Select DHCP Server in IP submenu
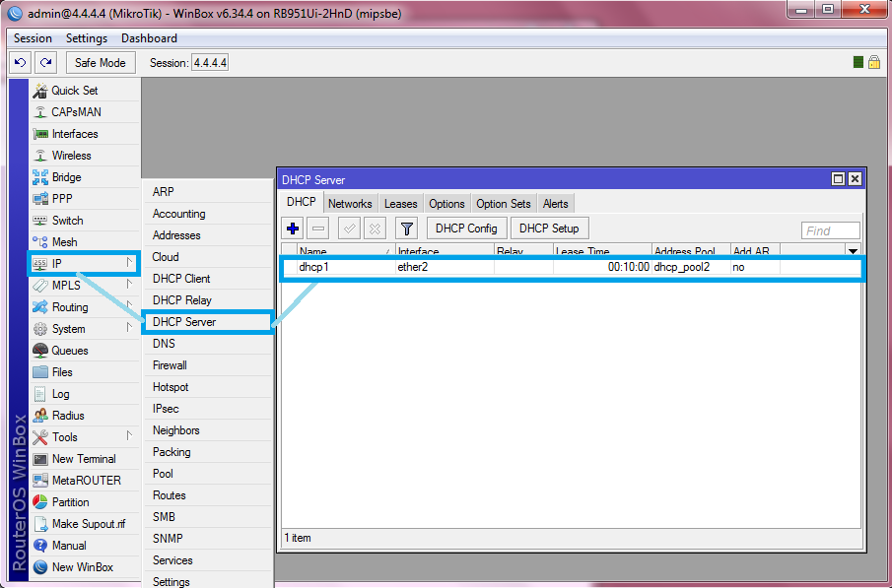The image size is (892, 588). click(208, 322)
